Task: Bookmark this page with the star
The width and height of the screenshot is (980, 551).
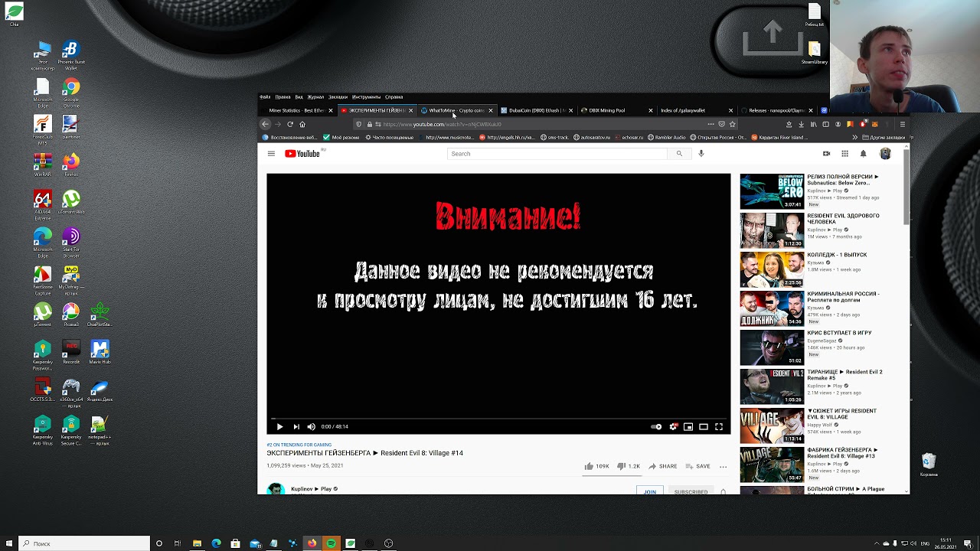Action: tap(732, 124)
